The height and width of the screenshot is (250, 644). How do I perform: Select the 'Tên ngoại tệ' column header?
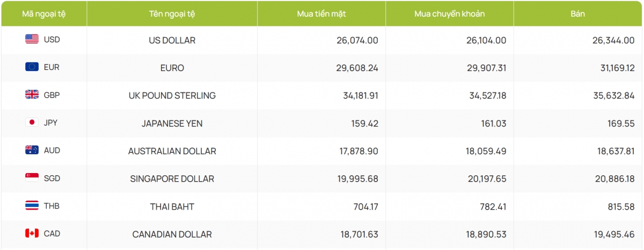point(172,13)
